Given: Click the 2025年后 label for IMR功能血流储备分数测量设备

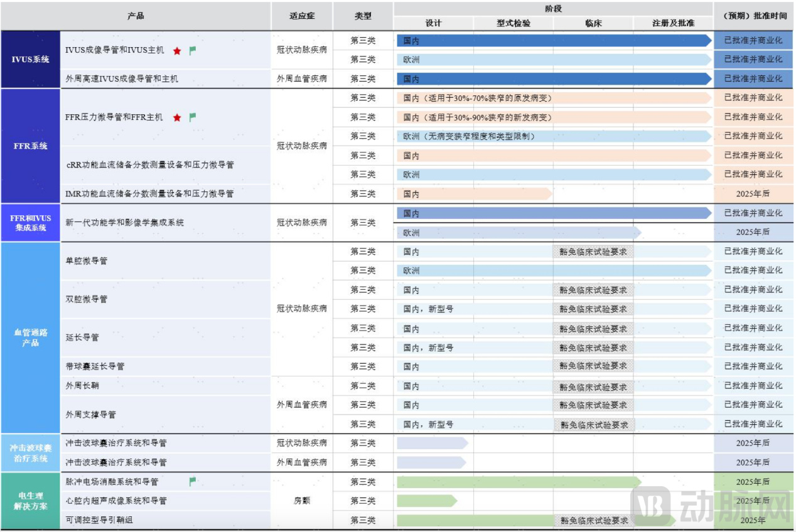Looking at the screenshot, I should (x=753, y=194).
